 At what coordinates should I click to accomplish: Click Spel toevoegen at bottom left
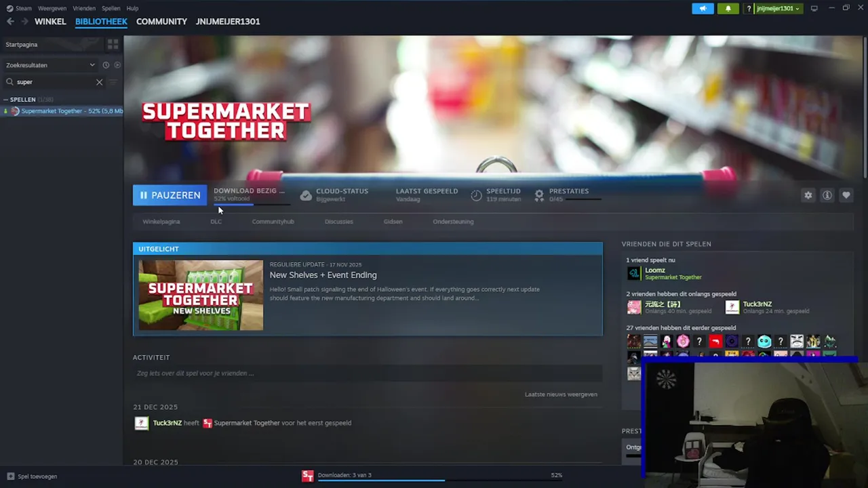point(37,476)
